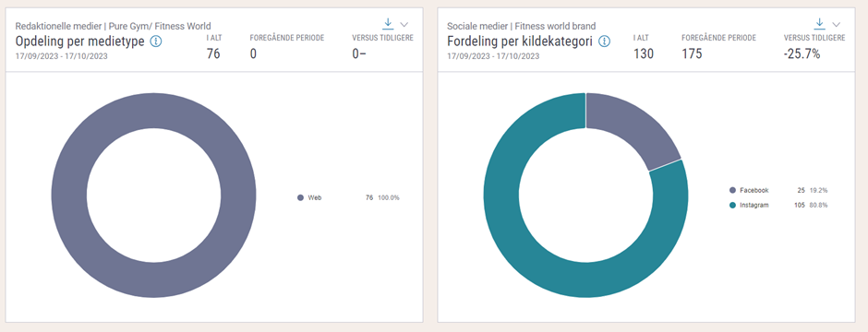
Task: Click the Fordeling per kildekategori title
Action: [521, 41]
